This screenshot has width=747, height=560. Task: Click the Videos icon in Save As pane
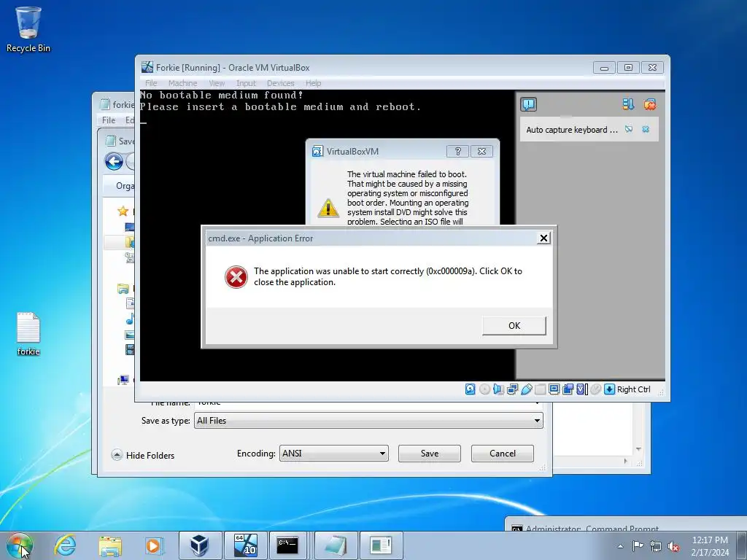pos(130,350)
